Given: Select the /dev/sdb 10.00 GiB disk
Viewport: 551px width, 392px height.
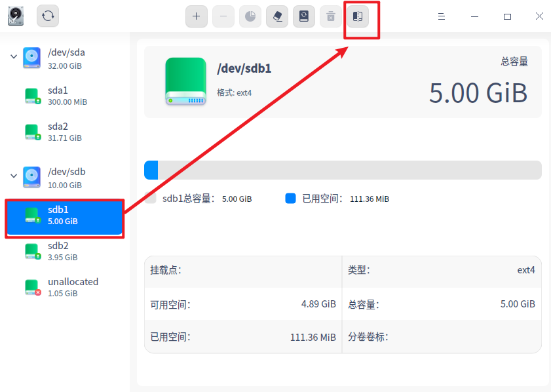Looking at the screenshot, I should click(65, 178).
